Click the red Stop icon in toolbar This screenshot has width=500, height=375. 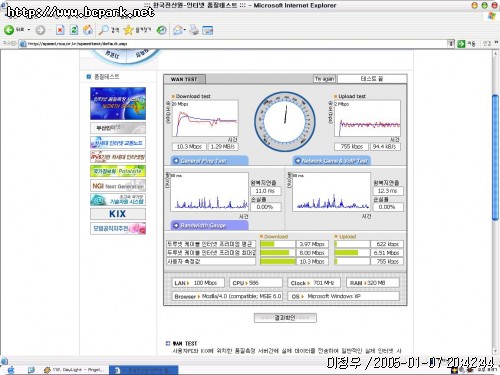coord(60,30)
